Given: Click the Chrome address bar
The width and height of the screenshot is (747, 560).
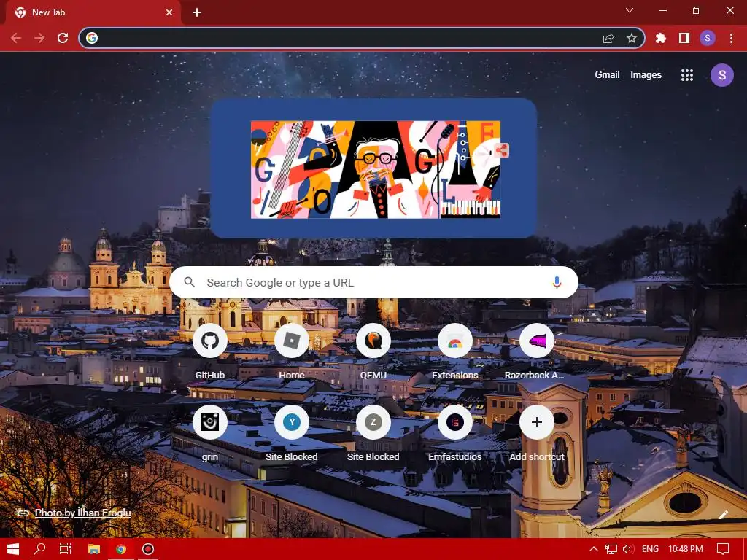Looking at the screenshot, I should (x=362, y=38).
